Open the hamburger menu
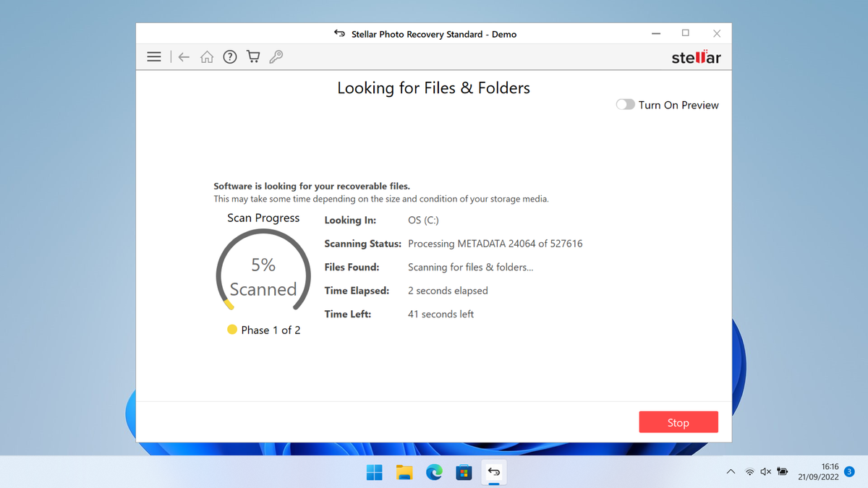The image size is (868, 488). (x=153, y=56)
